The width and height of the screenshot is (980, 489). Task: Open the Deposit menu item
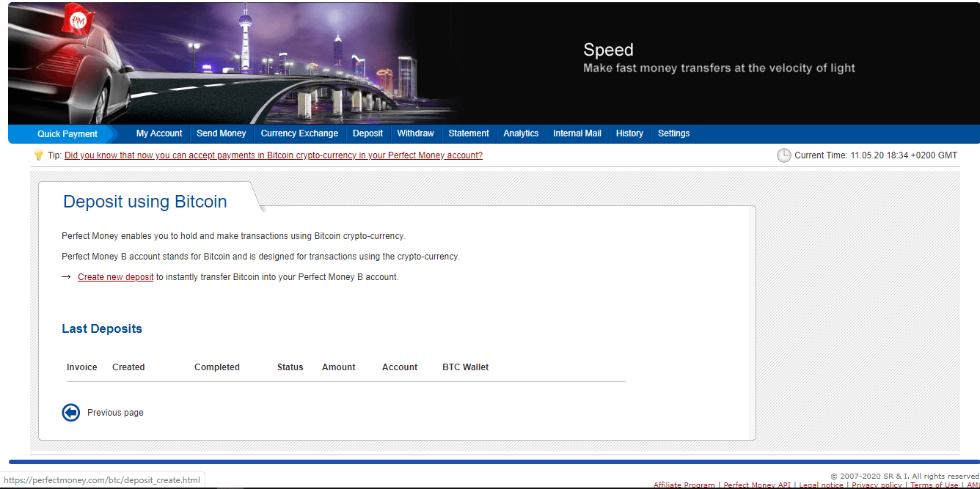[367, 133]
